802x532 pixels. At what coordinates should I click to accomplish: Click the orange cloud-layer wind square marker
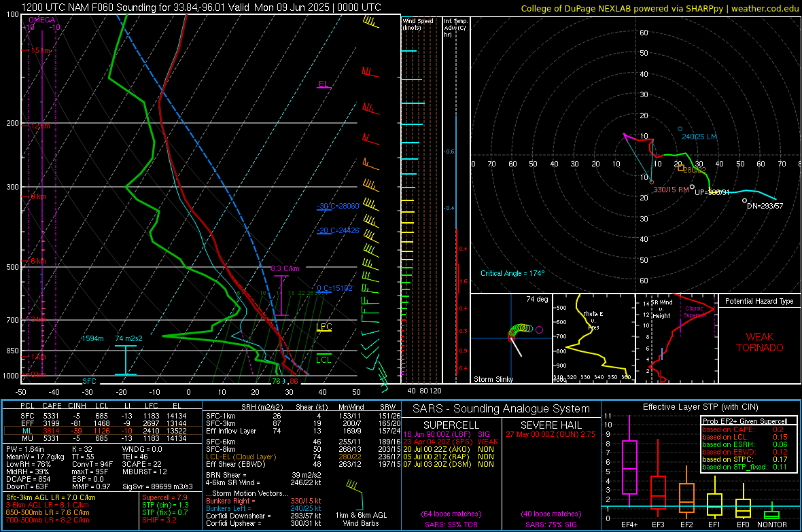coord(681,168)
